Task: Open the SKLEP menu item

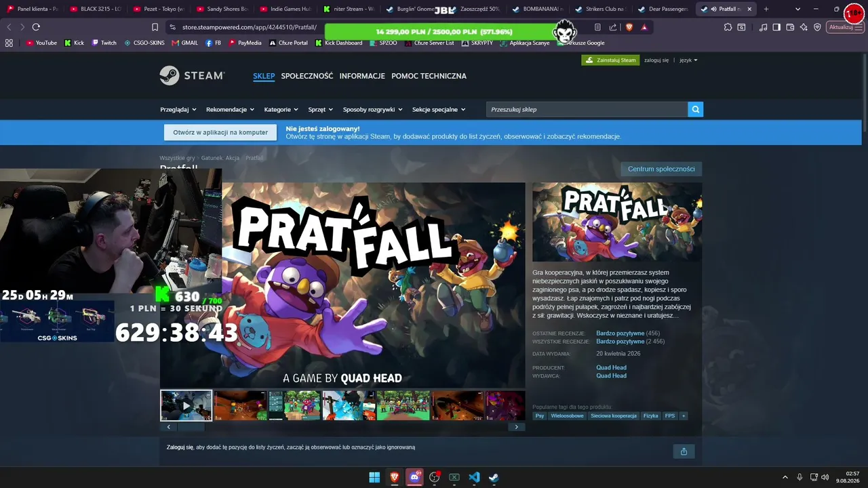Action: pyautogui.click(x=264, y=76)
